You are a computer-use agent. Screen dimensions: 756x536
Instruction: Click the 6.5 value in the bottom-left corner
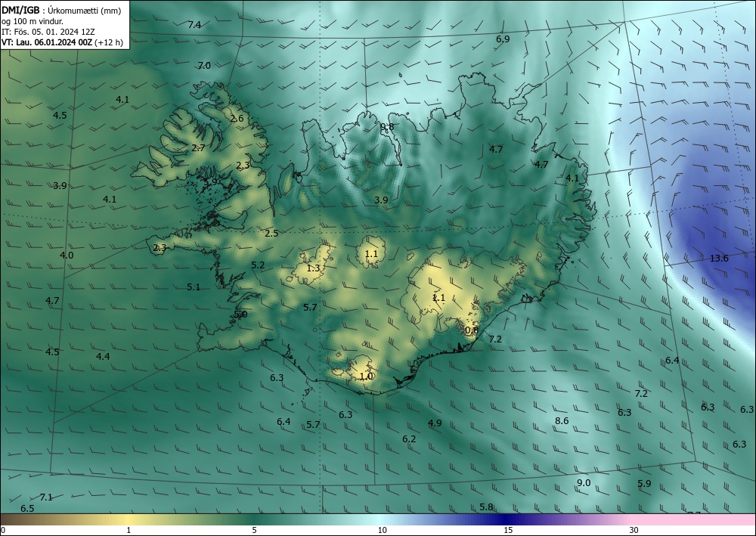coord(27,509)
